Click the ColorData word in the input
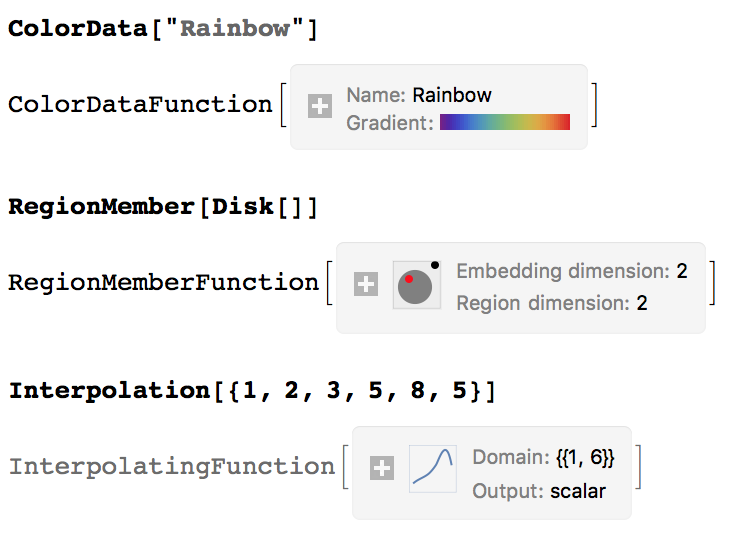This screenshot has height=534, width=732. pos(76,29)
